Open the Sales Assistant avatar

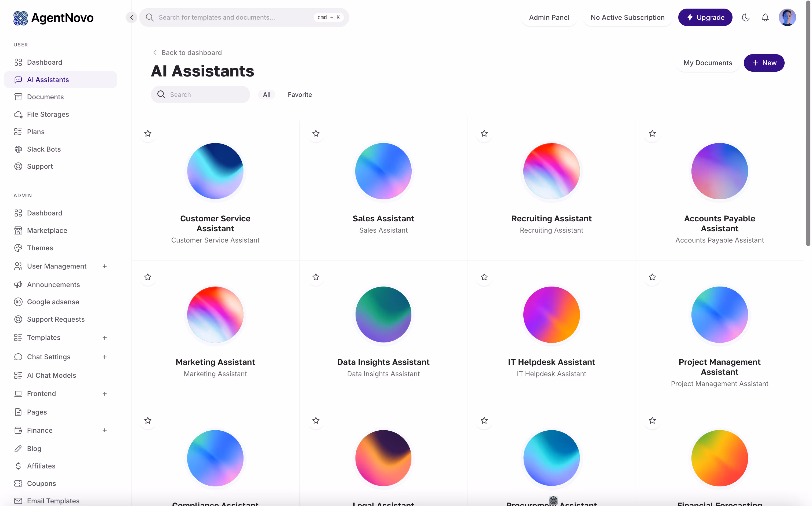(x=383, y=171)
